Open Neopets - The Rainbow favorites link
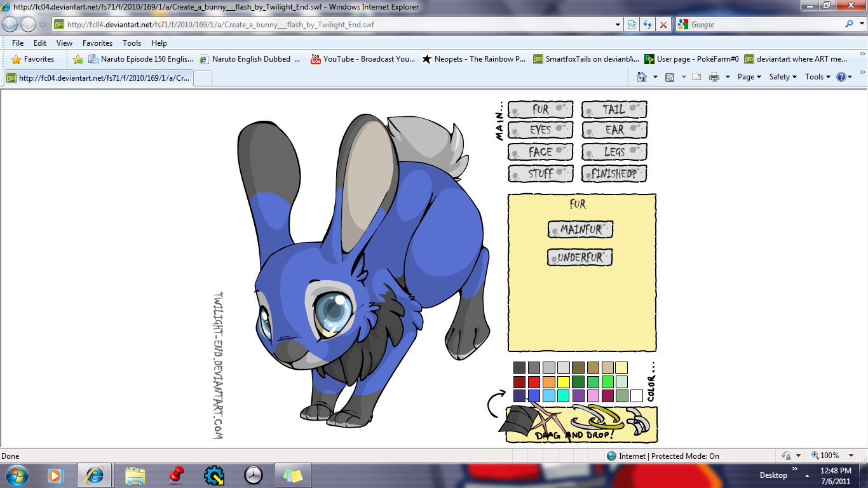868x488 pixels. (x=473, y=59)
